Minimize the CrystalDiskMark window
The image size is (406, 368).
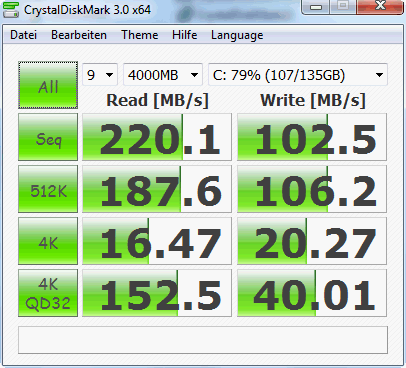[316, 7]
